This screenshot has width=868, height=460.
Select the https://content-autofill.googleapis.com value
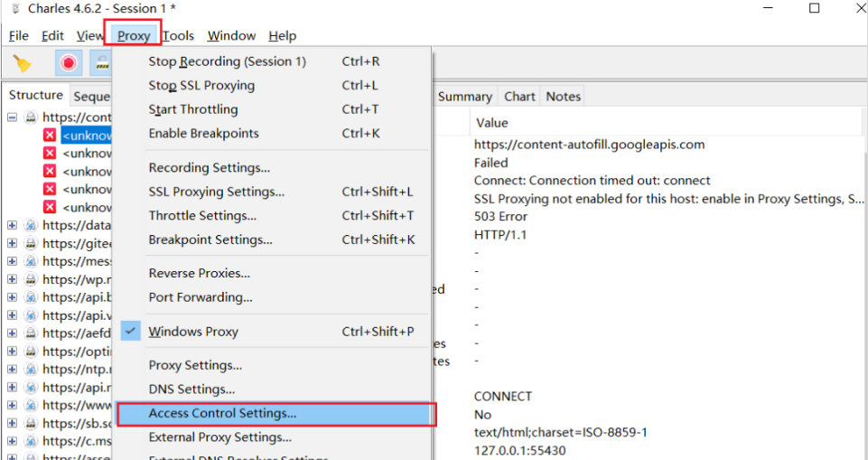[589, 145]
